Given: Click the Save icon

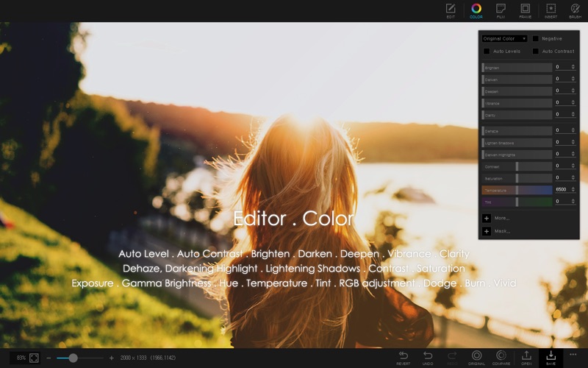Looking at the screenshot, I should (551, 358).
